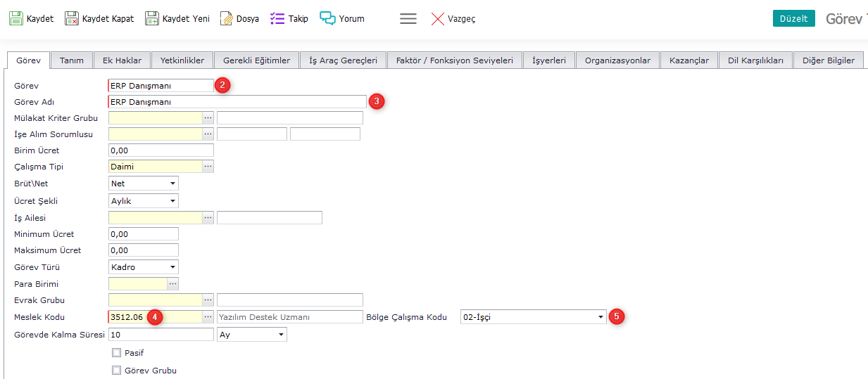868x379 pixels.
Task: Open lookup button for Meslek Kodu
Action: pyautogui.click(x=208, y=317)
